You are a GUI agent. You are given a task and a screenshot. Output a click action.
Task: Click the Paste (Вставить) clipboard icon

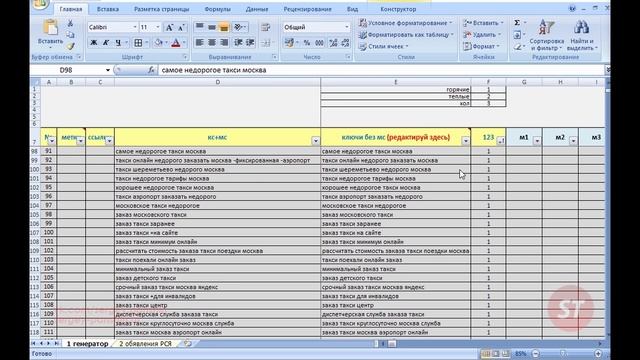pos(50,28)
